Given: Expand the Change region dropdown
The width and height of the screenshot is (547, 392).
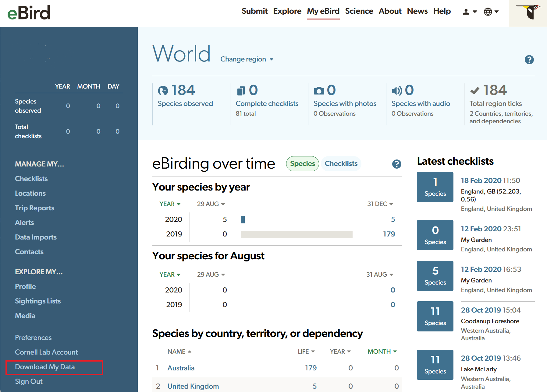Looking at the screenshot, I should click(247, 59).
